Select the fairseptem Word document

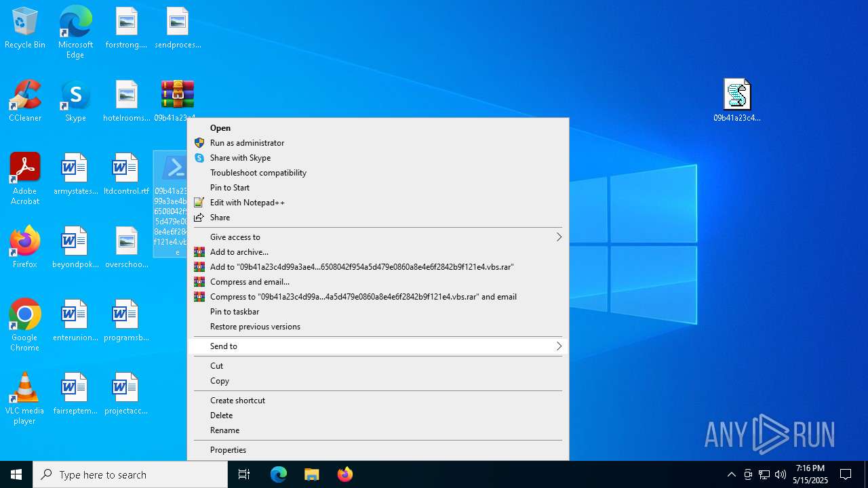tap(75, 394)
